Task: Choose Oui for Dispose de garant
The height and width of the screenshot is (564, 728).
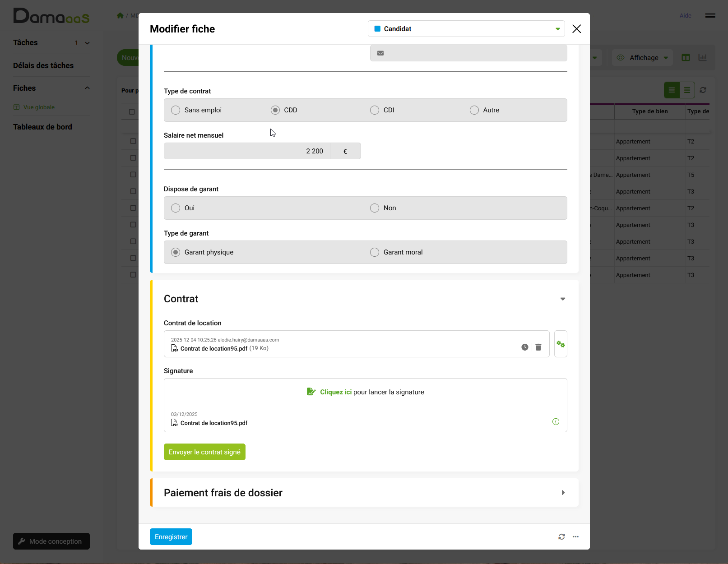Action: [x=176, y=208]
